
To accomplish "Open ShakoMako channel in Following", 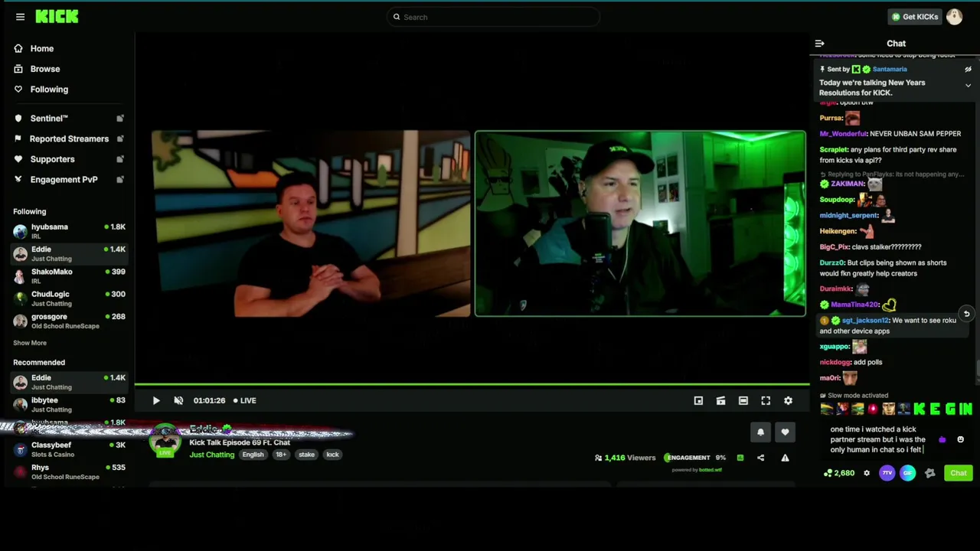I will (x=69, y=276).
